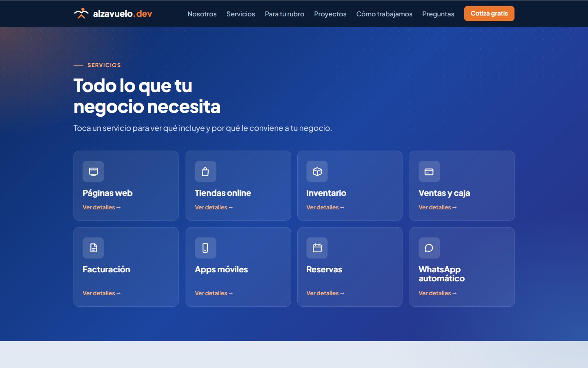Click the Apps móviles card title

pyautogui.click(x=221, y=269)
